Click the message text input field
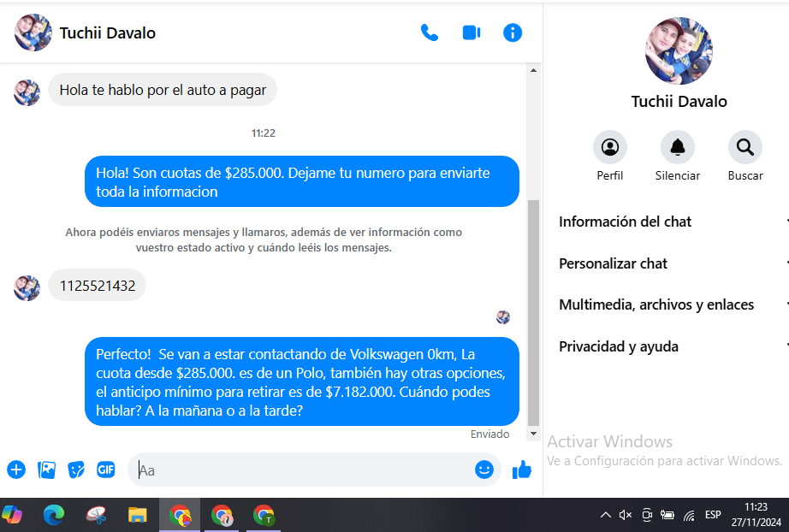This screenshot has width=789, height=532. coord(300,470)
